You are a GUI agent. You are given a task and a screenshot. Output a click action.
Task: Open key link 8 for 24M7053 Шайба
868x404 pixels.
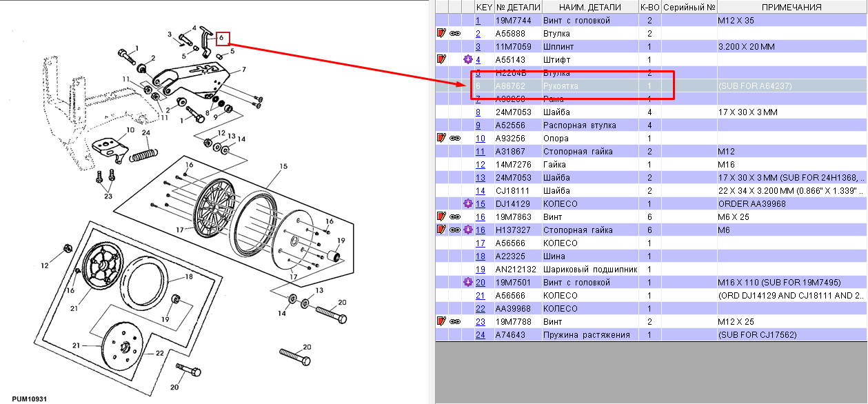478,112
